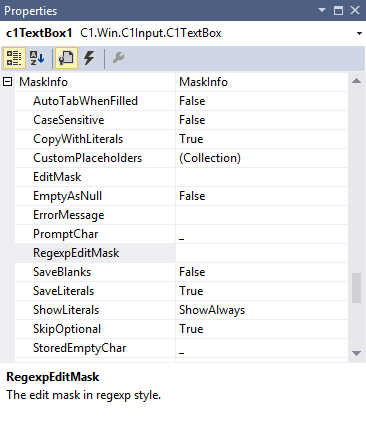Select the StoredEmptyChar property
The width and height of the screenshot is (366, 425).
click(95, 348)
